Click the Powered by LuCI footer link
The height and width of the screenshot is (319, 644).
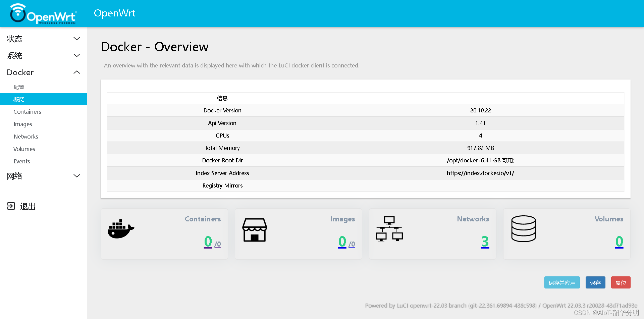(451, 306)
